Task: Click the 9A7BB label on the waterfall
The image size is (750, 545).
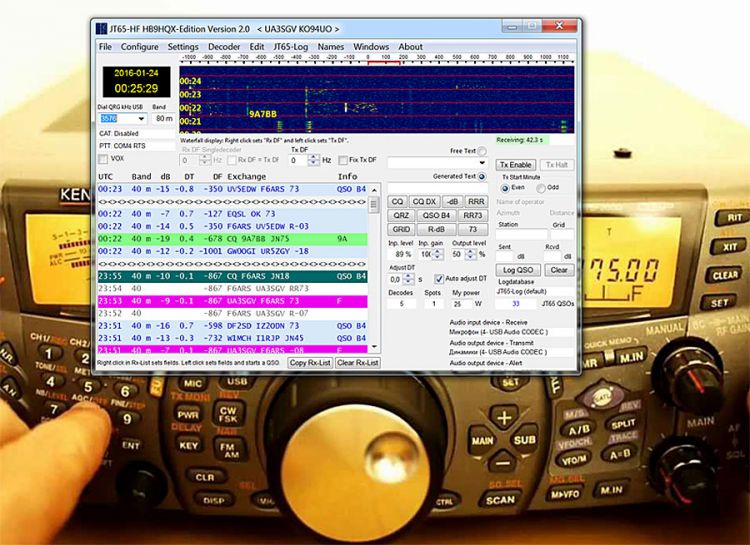Action: coord(263,114)
